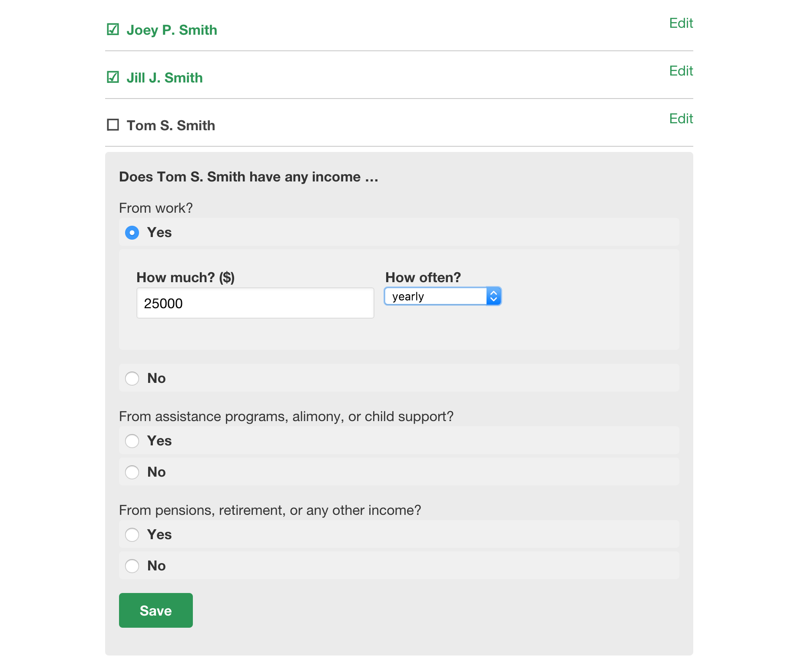Pick No for pensions or other income
This screenshot has width=801, height=672.
tap(132, 566)
